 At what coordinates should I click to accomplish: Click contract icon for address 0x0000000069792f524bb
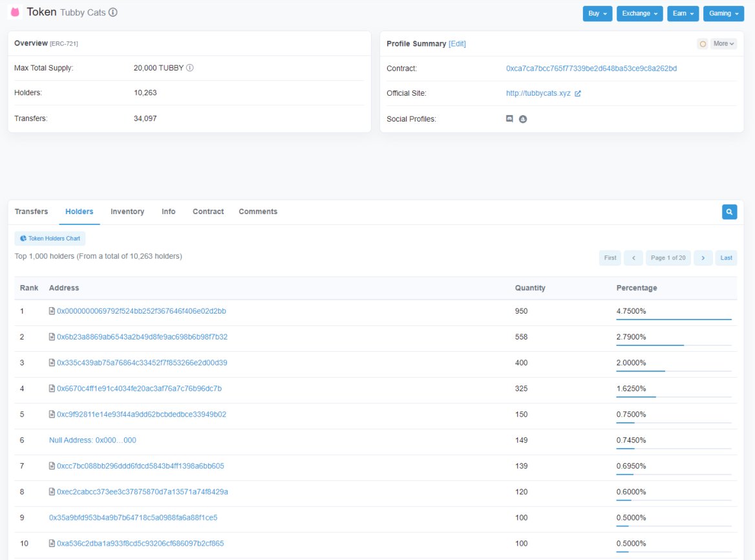(52, 311)
